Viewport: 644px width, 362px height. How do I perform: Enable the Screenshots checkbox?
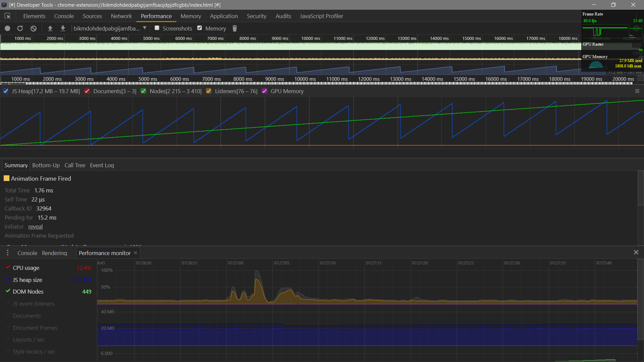tap(157, 28)
